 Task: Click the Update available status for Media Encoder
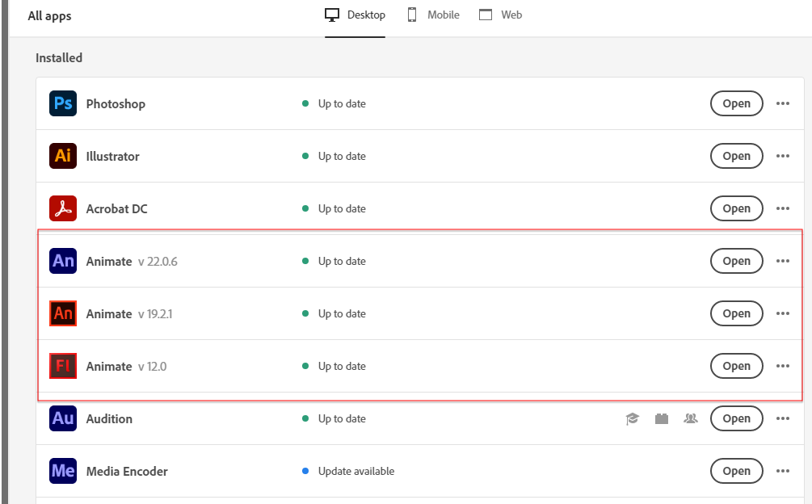tap(356, 471)
